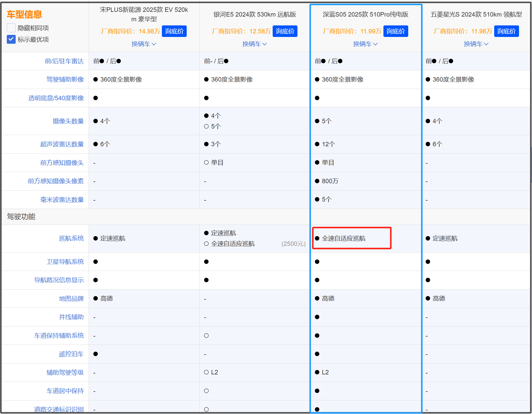The width and height of the screenshot is (532, 414).
Task: Click the 银河E5 2024款 530km 远航版 title
Action: [x=255, y=14]
